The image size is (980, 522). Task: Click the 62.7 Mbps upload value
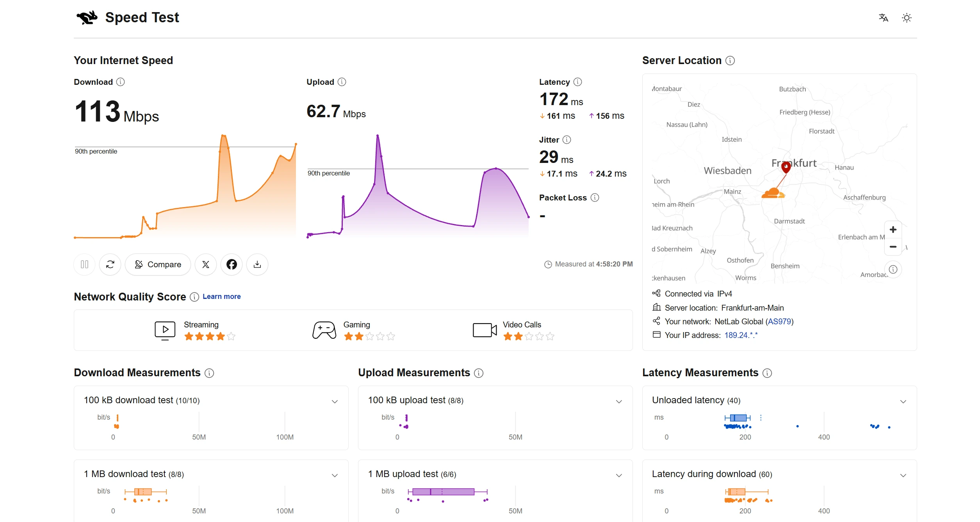pos(336,112)
